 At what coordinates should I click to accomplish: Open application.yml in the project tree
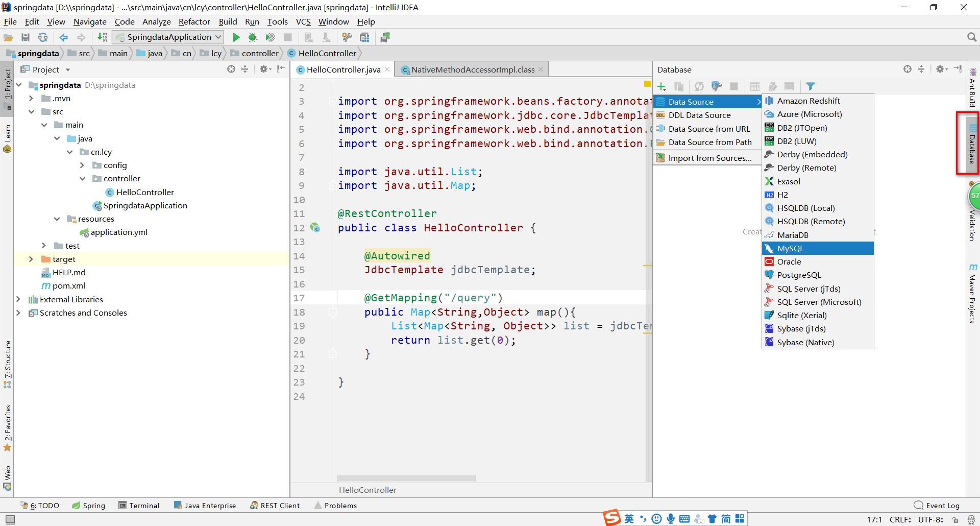pos(119,232)
